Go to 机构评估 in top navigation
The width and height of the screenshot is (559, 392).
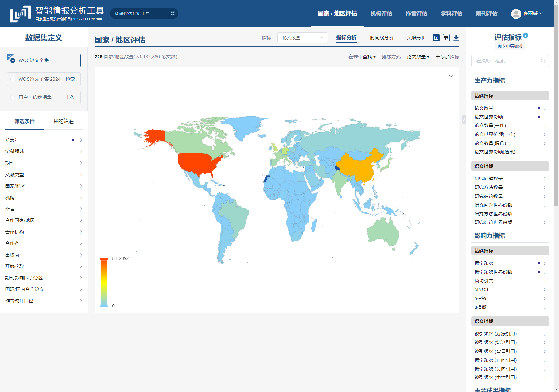[x=381, y=14]
